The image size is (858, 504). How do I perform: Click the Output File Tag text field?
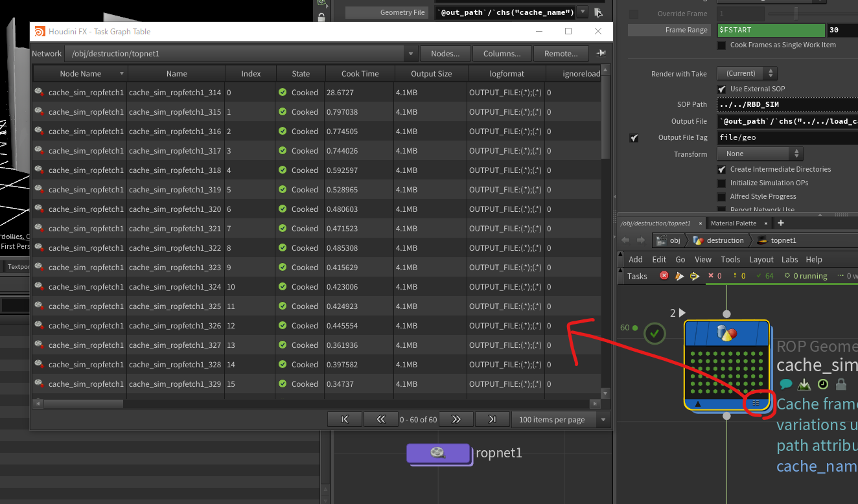[787, 138]
